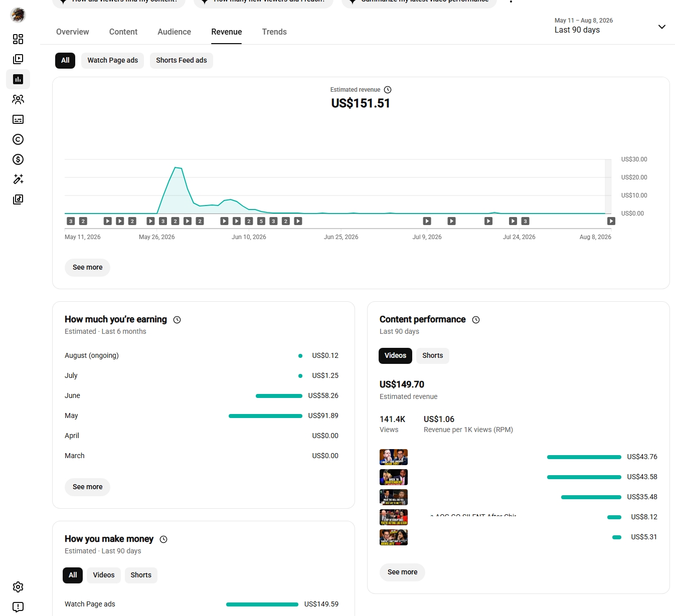The width and height of the screenshot is (675, 616).
Task: Click the clock icon beside How you make money
Action: [163, 539]
